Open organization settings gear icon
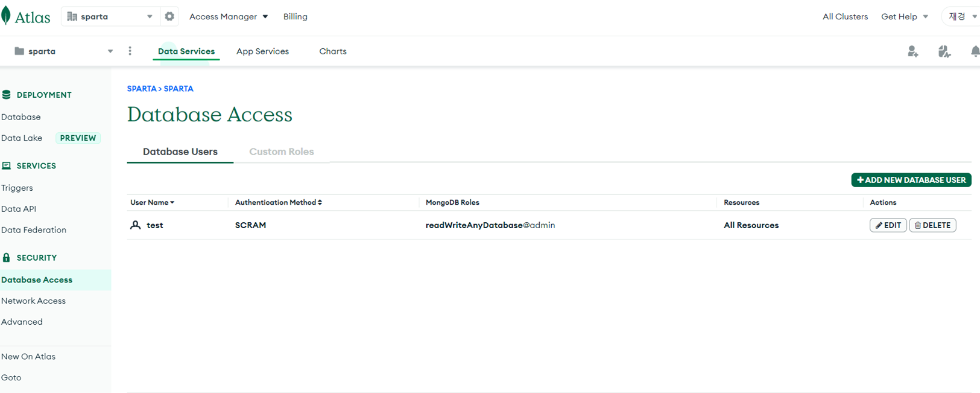The height and width of the screenshot is (393, 980). click(169, 16)
